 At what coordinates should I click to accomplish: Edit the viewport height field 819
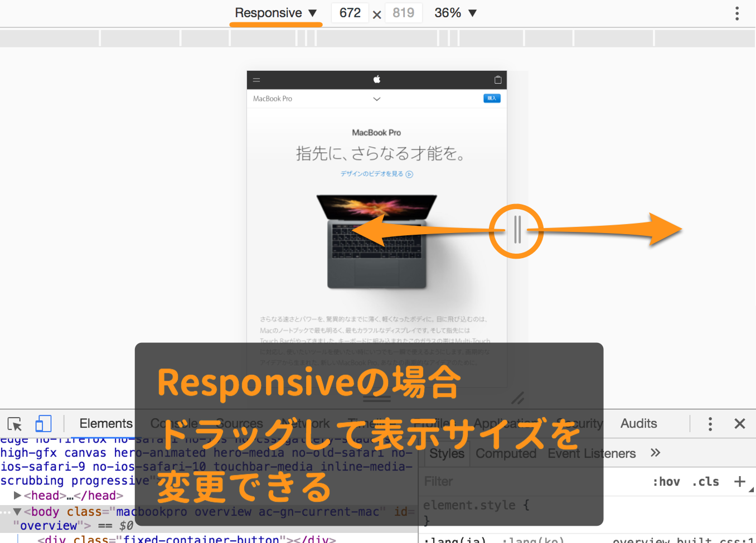coord(403,13)
